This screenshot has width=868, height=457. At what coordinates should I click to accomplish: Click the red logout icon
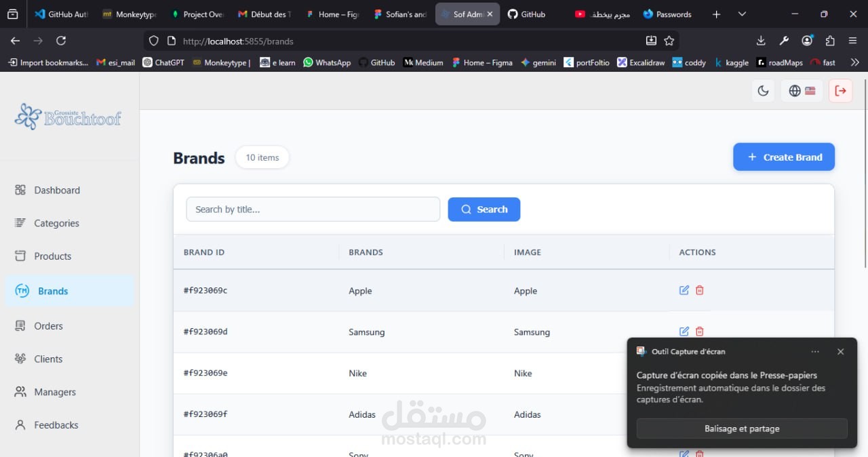point(840,91)
